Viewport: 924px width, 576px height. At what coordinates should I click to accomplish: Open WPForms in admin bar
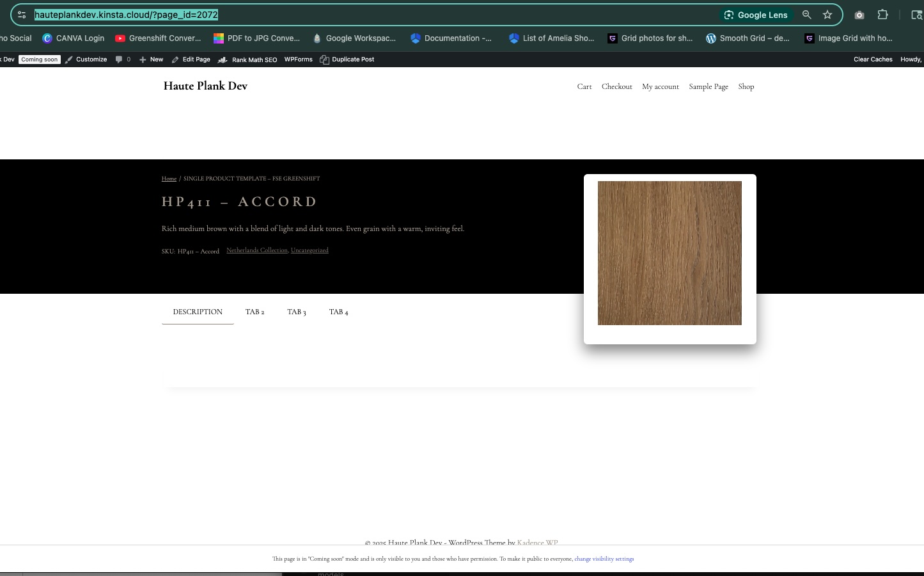click(299, 60)
